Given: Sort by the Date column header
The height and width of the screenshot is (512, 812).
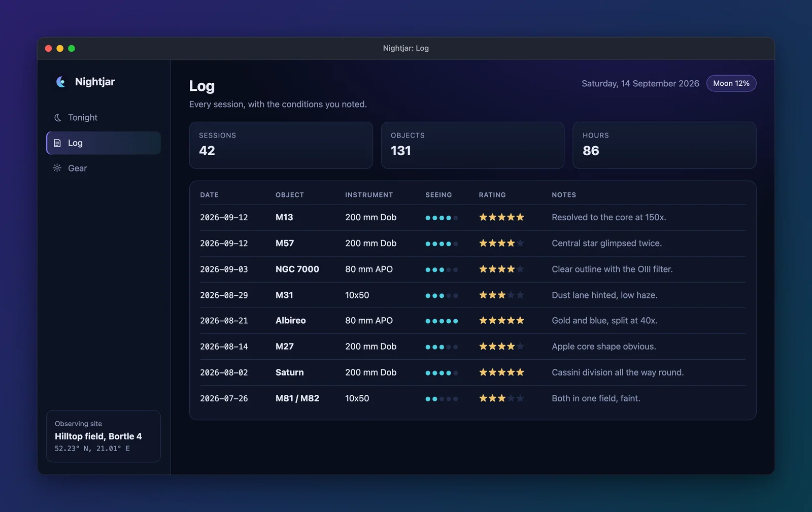Looking at the screenshot, I should click(209, 195).
